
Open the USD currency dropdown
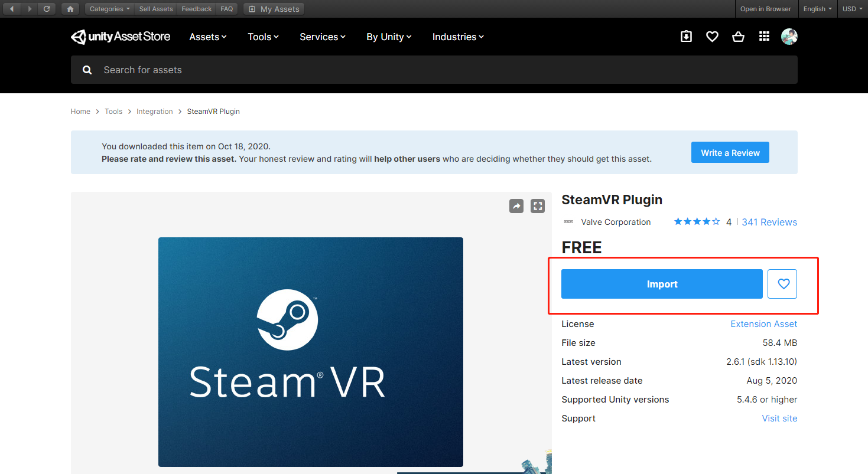(851, 9)
